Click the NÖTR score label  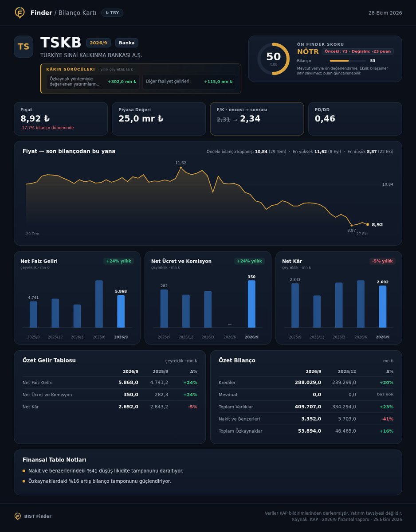(x=308, y=52)
